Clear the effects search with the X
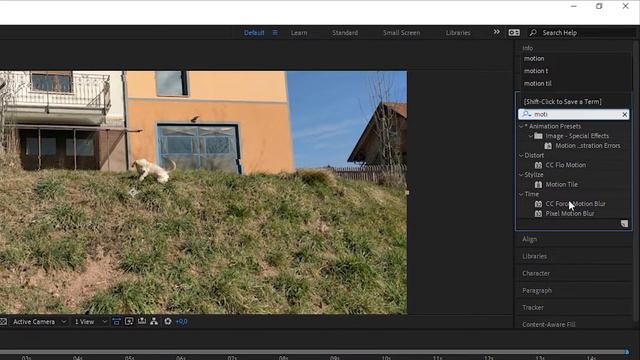The height and width of the screenshot is (360, 640). (624, 115)
